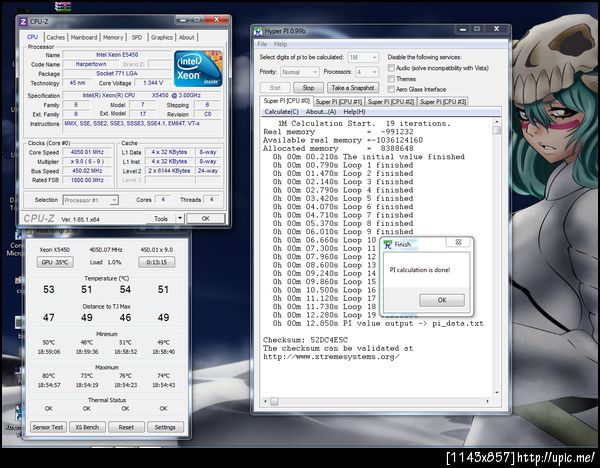Toggle the Audio service checkbox

point(391,68)
